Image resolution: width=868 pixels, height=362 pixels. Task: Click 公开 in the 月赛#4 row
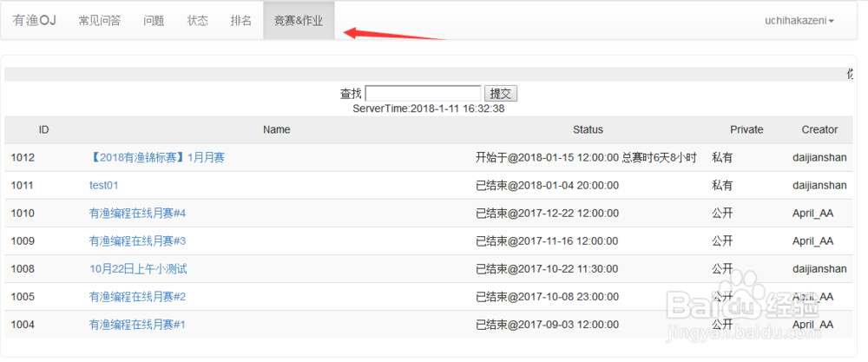tap(722, 213)
